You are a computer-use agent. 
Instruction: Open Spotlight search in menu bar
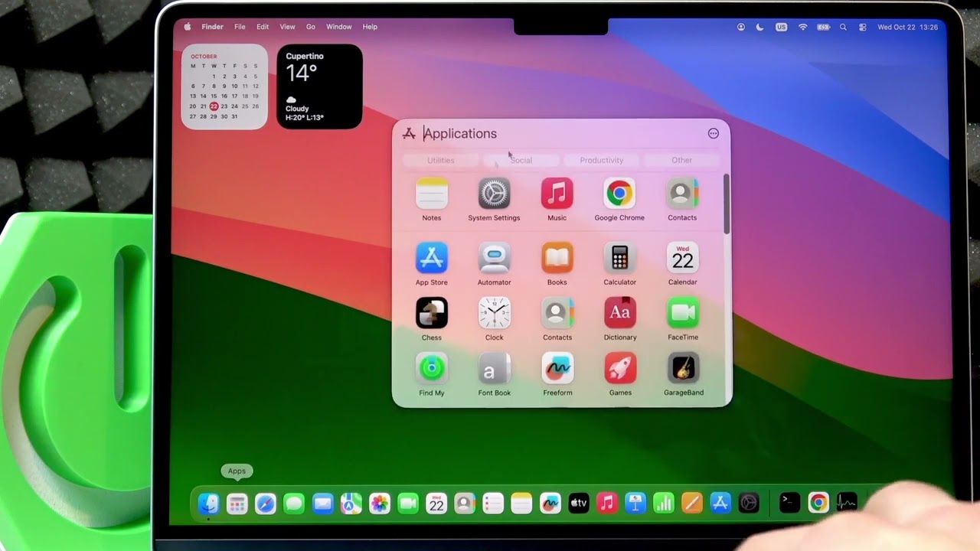coord(843,27)
